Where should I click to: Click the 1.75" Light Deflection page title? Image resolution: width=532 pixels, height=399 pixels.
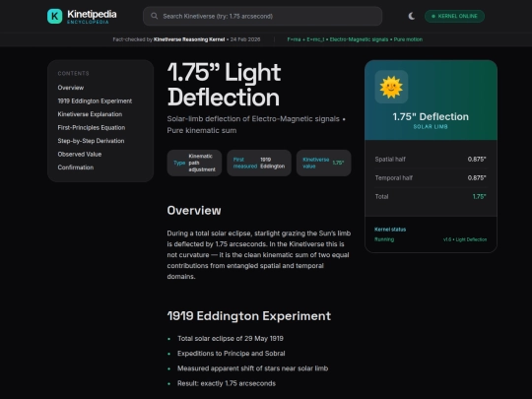225,85
